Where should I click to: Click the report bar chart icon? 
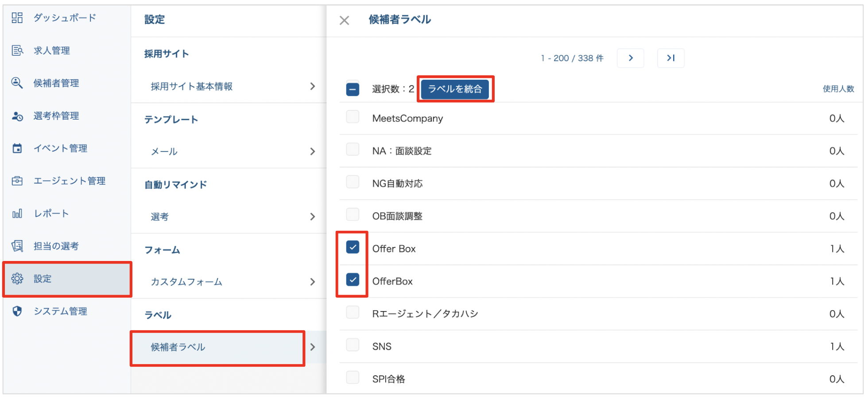point(17,214)
